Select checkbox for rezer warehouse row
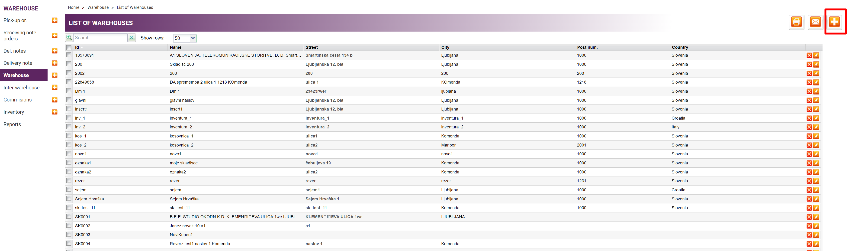The image size is (868, 251). click(x=69, y=181)
